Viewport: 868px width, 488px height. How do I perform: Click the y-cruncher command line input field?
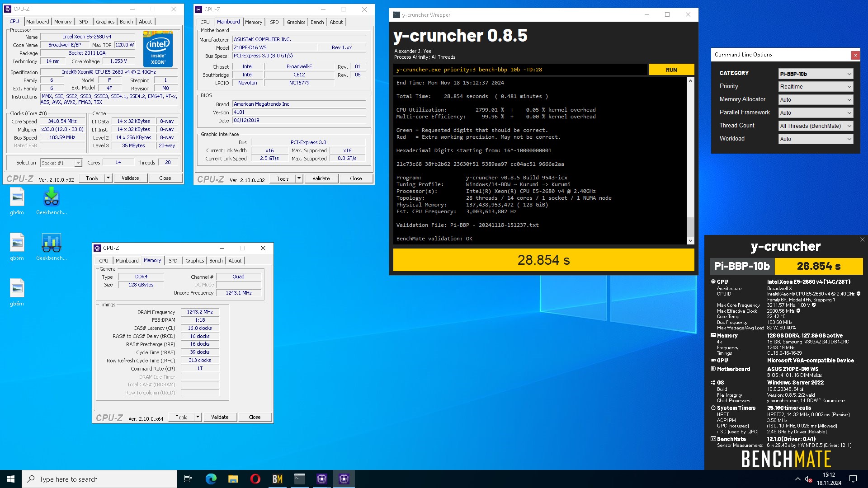pyautogui.click(x=520, y=70)
